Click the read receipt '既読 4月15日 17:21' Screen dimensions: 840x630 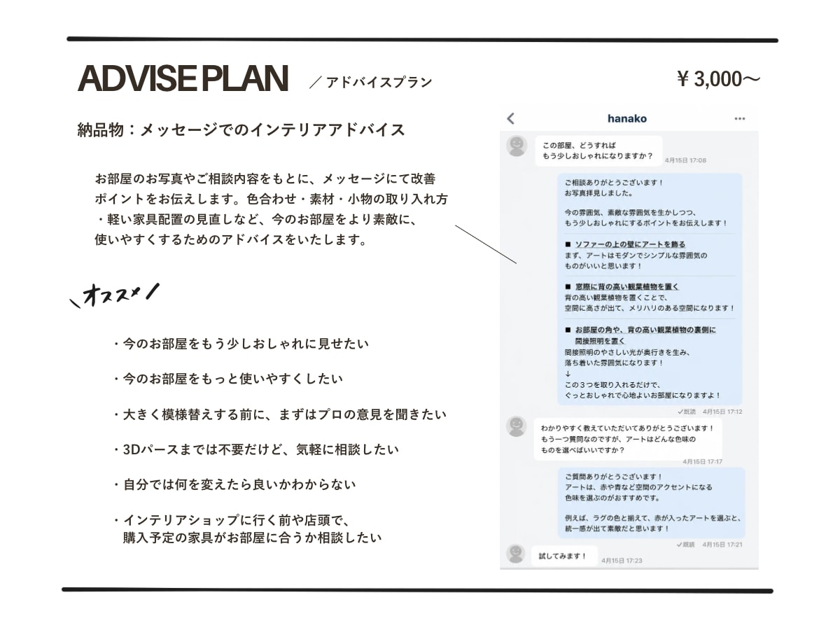[x=710, y=544]
